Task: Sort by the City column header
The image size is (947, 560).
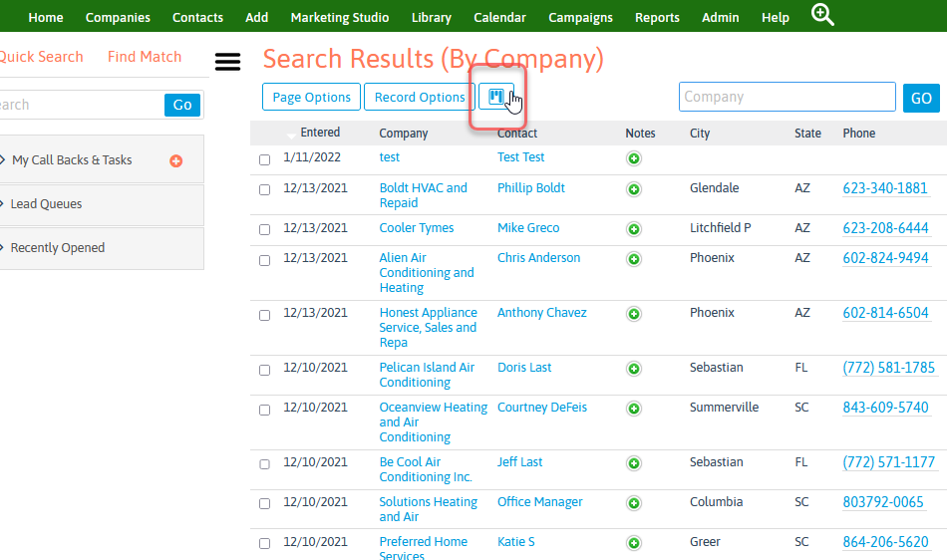Action: (700, 134)
